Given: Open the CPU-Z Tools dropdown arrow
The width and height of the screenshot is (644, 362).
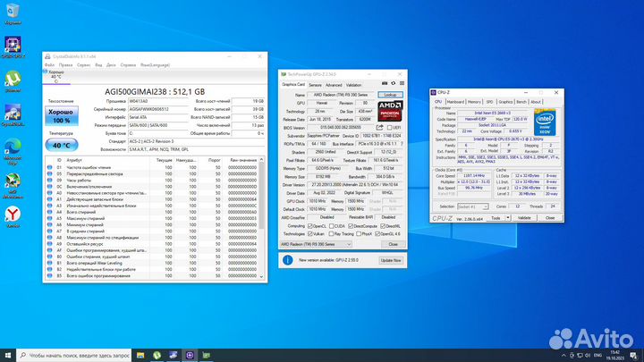Looking at the screenshot, I should (x=508, y=218).
